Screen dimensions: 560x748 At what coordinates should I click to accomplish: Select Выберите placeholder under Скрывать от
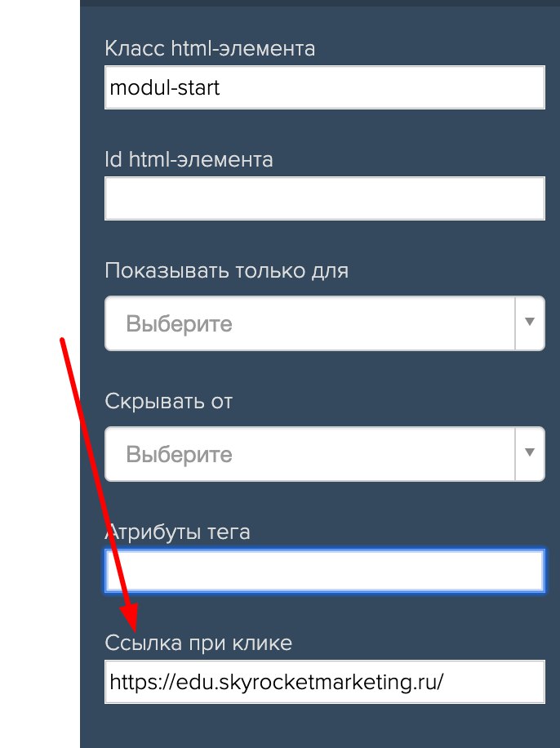tap(179, 454)
